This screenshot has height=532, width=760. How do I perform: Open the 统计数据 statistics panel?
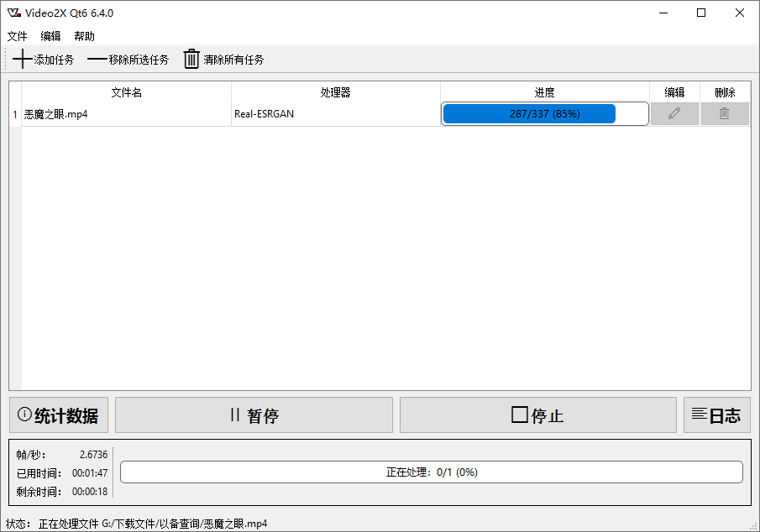click(x=59, y=415)
